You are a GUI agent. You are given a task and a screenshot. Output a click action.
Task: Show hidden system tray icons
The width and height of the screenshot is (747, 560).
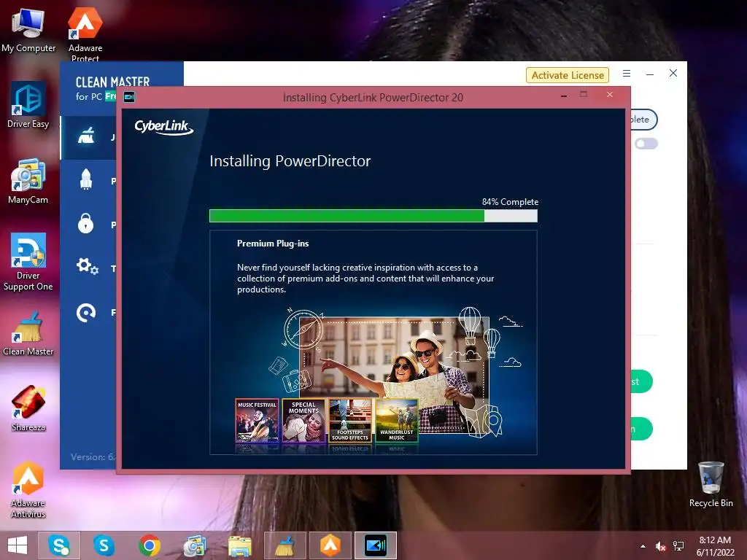pyautogui.click(x=643, y=546)
